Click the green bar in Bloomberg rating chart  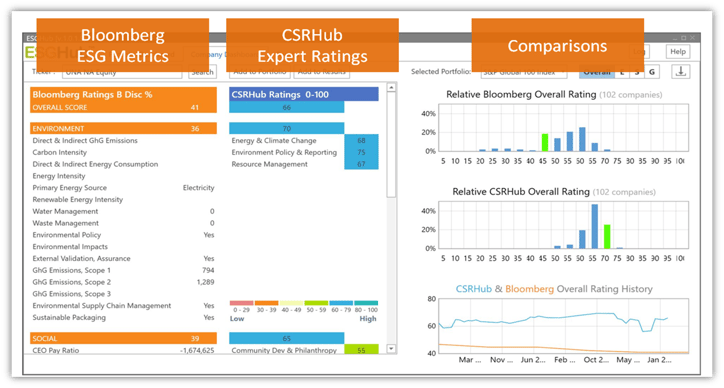click(x=545, y=142)
